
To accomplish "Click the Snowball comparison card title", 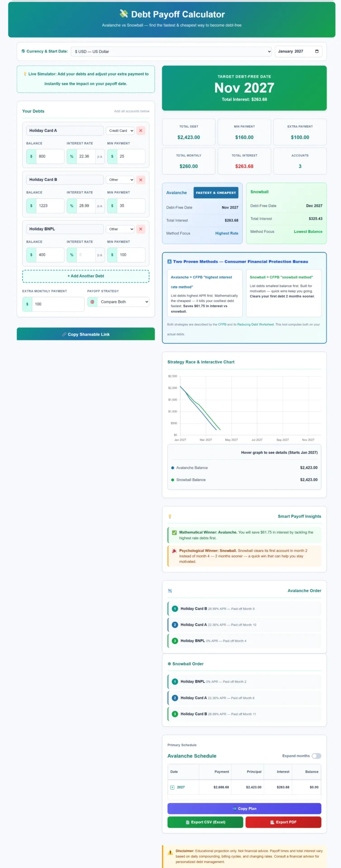I will (260, 192).
